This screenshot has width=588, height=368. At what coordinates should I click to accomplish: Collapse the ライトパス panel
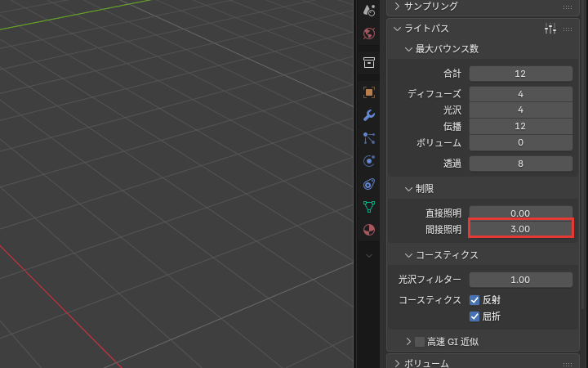pos(397,29)
